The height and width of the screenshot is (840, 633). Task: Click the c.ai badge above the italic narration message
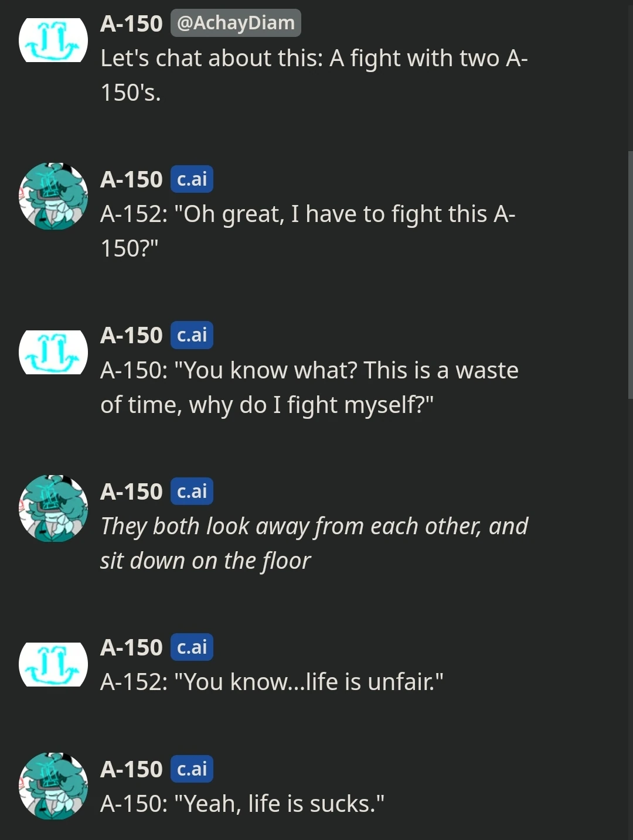pyautogui.click(x=192, y=491)
